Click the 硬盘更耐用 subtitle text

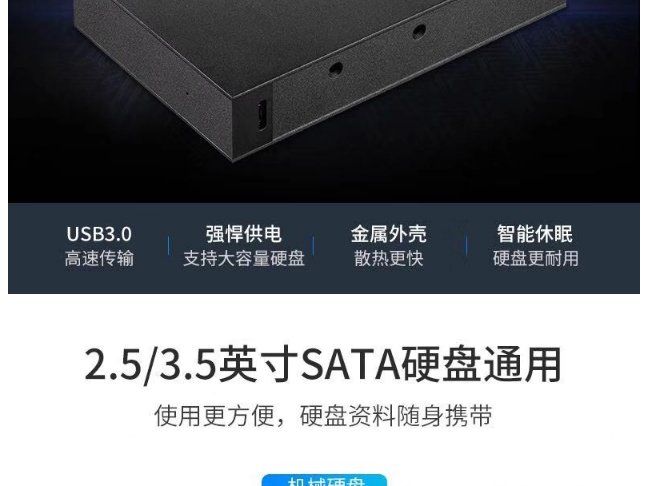(535, 259)
